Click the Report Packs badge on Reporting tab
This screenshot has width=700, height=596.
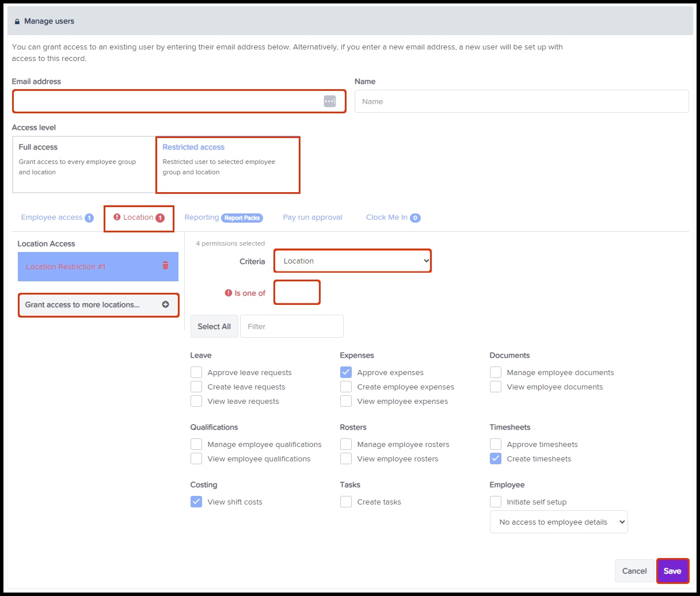click(242, 218)
